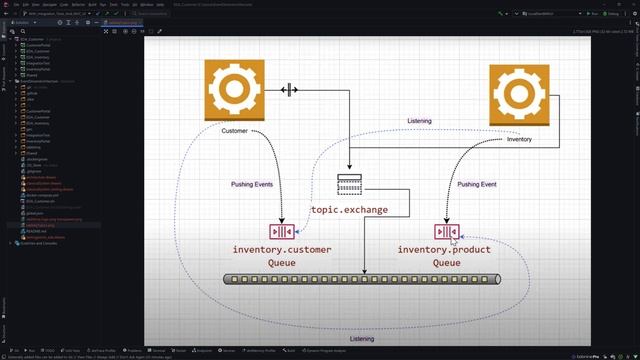
Task: Select the Shared project in solution tree
Action: coord(31,75)
